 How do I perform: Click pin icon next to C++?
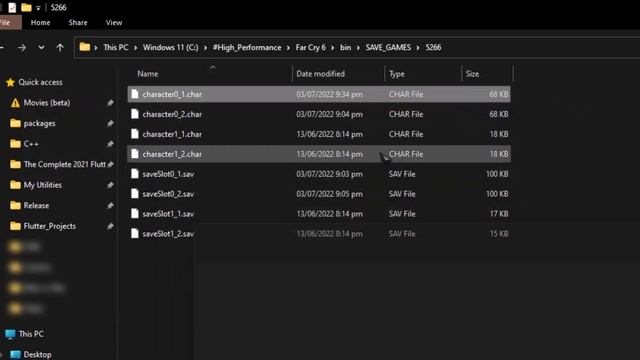(110, 144)
